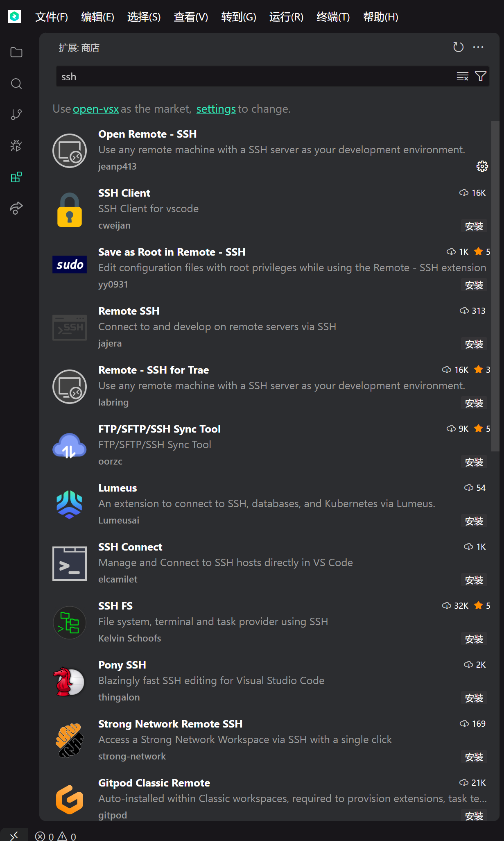Install Remote SSH by jajera
Screen dimensions: 504x841
coord(474,344)
